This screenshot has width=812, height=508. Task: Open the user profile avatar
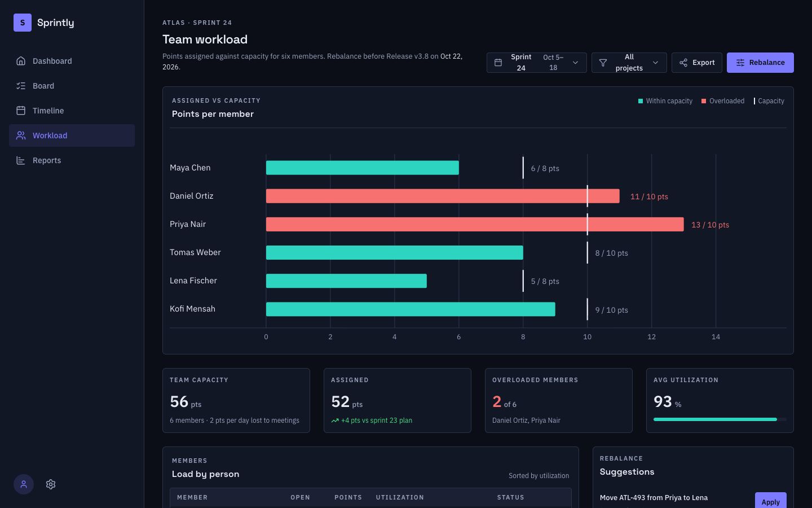24,484
